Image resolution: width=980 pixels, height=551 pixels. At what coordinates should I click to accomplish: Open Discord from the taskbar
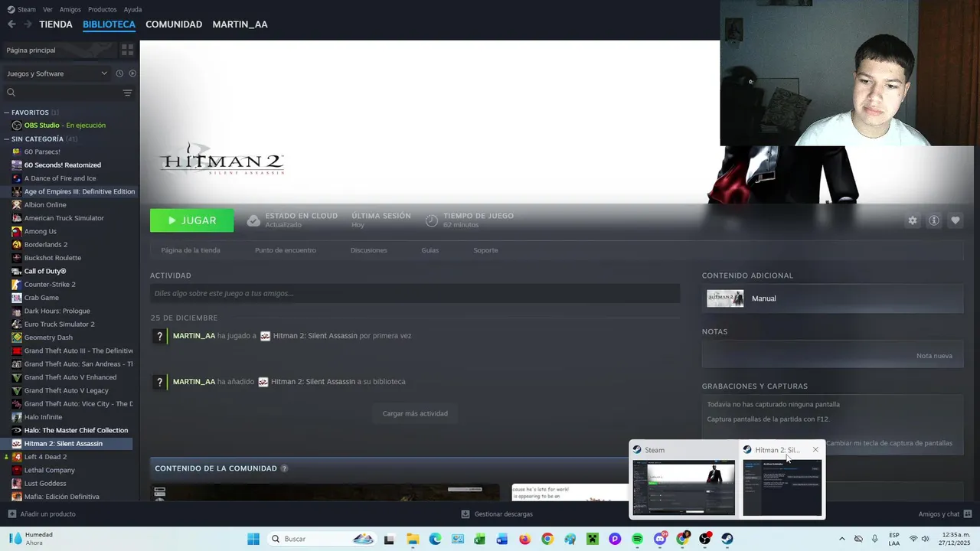pos(660,539)
